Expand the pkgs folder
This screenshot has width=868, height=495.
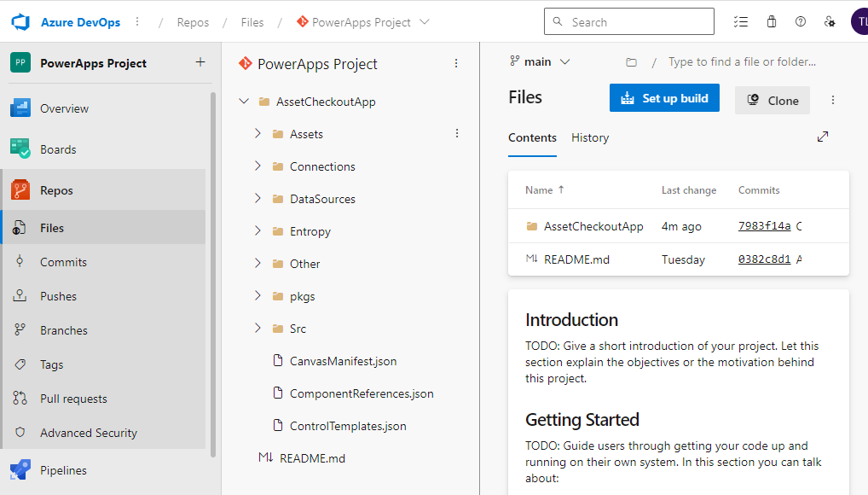(x=258, y=296)
